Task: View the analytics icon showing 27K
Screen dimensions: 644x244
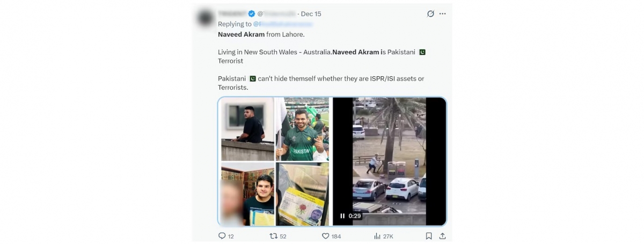Action: click(x=377, y=236)
